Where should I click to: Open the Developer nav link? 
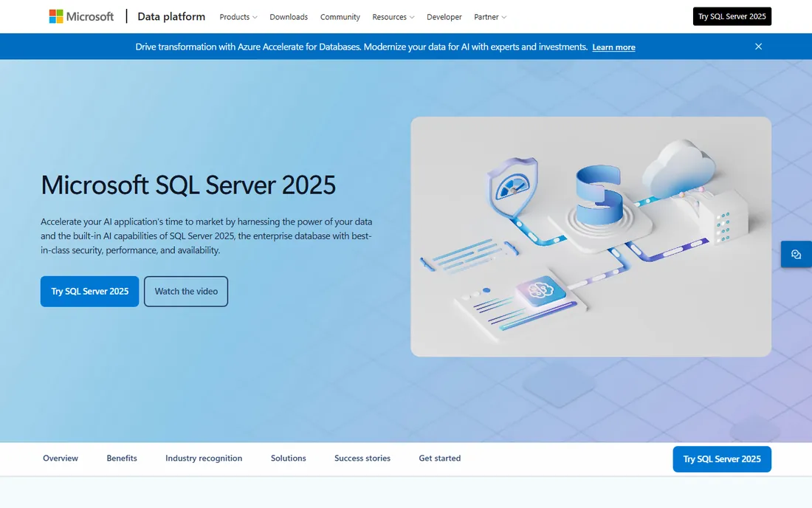click(x=444, y=17)
